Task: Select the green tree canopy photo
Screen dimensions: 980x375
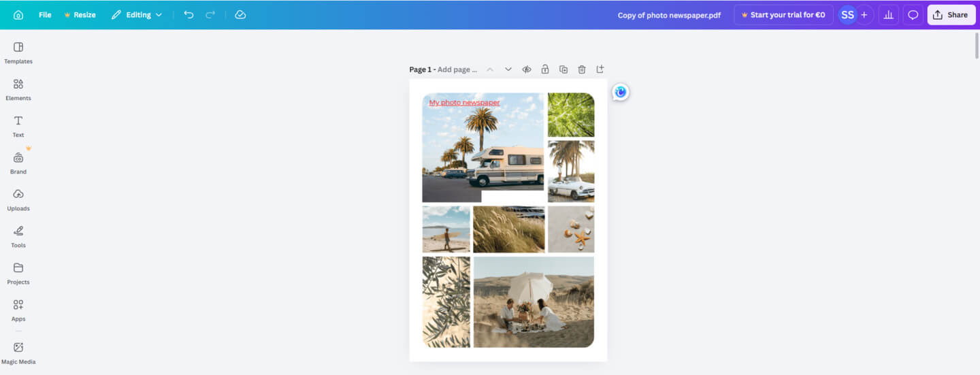Action: [x=571, y=115]
